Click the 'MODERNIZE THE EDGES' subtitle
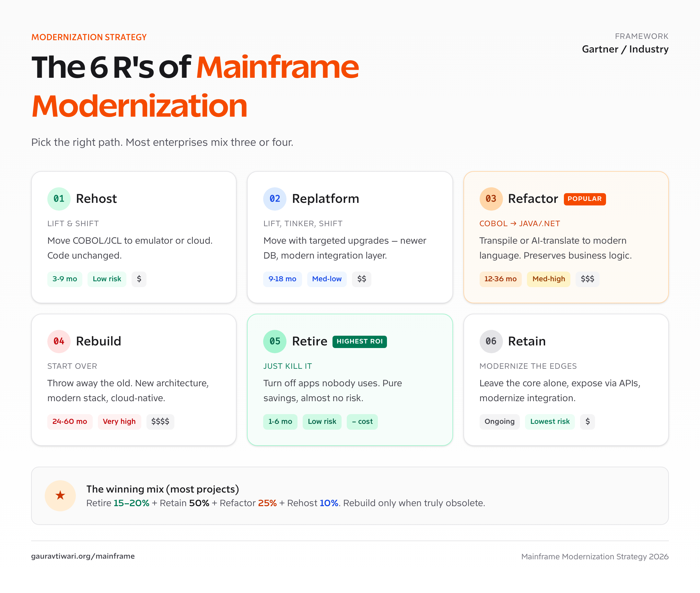Screen dimensions: 700x593 point(528,366)
